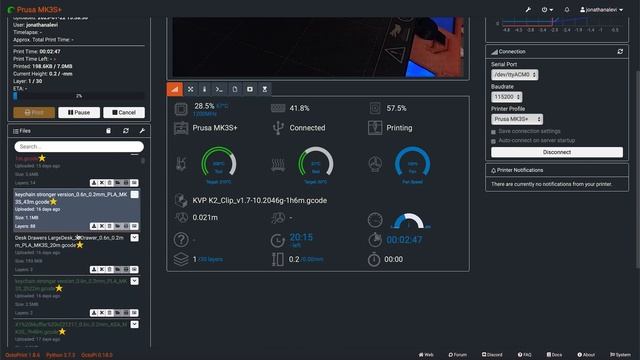Delete the Desk Drawers gcode file

pyautogui.click(x=109, y=269)
